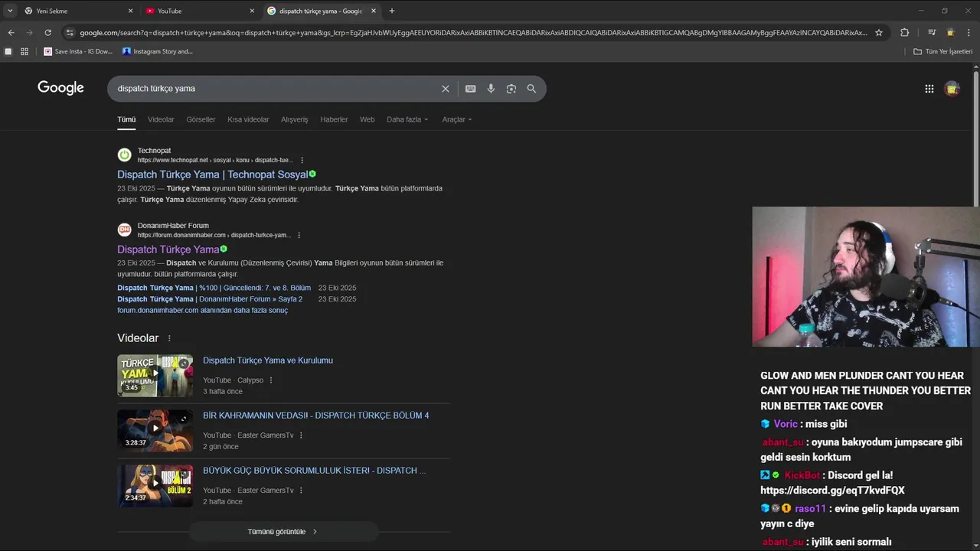The image size is (980, 551).
Task: Open Videolar section options menu
Action: pos(170,338)
